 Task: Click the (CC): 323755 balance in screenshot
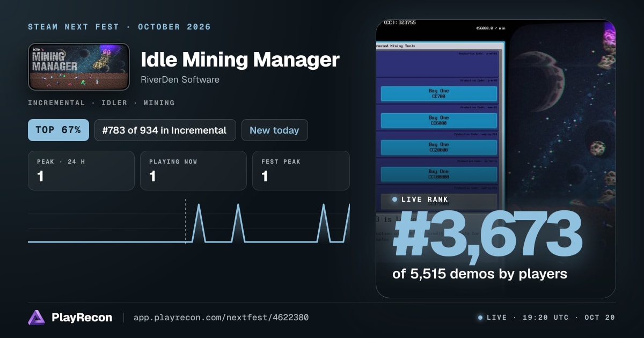[x=399, y=23]
